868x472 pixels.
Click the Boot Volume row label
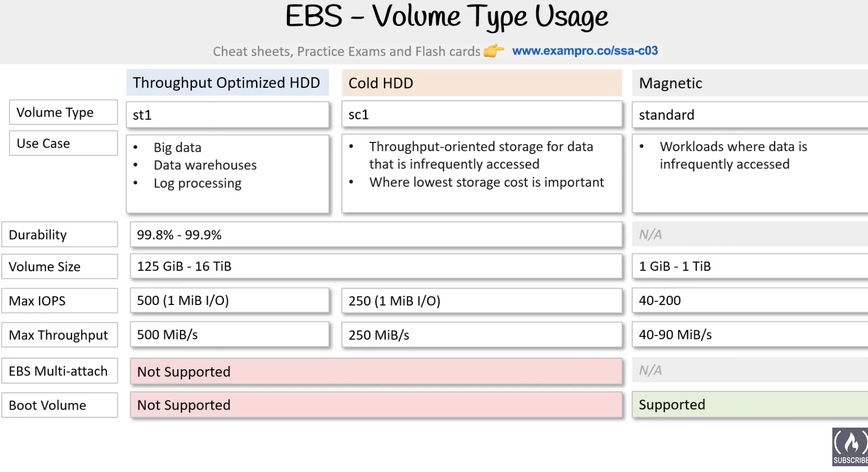click(60, 405)
